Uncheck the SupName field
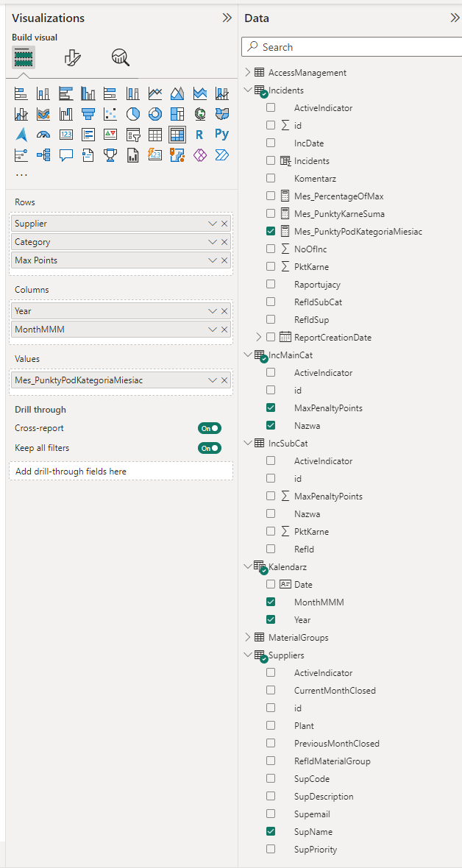 pos(271,831)
